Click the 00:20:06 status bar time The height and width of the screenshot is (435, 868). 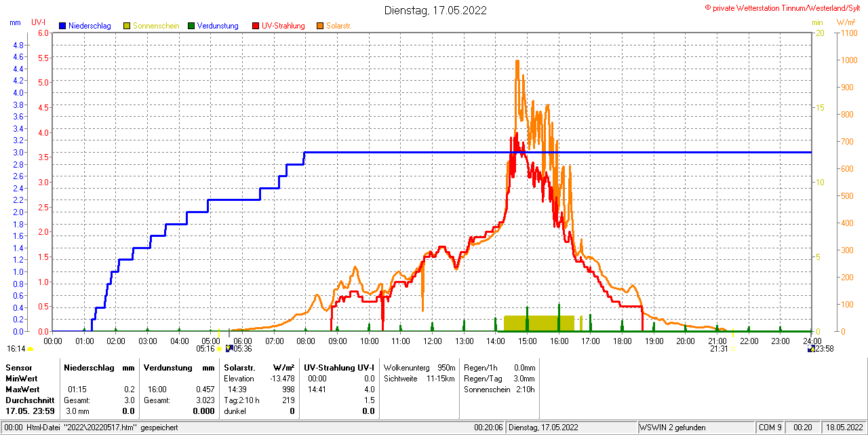(488, 428)
